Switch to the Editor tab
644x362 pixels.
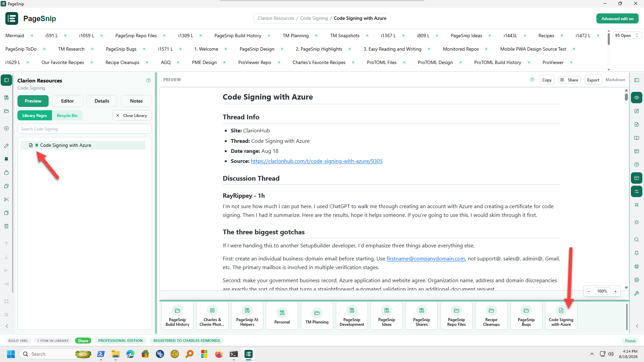[67, 101]
